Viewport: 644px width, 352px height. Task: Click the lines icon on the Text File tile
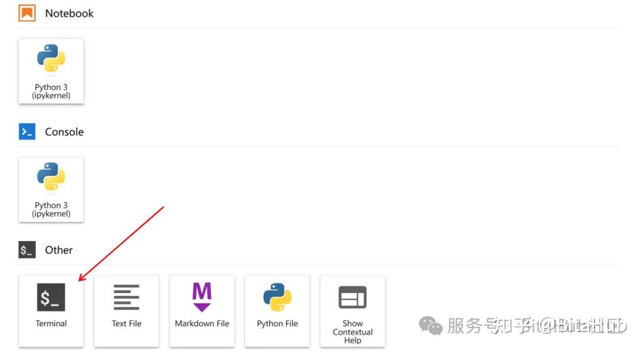126,297
